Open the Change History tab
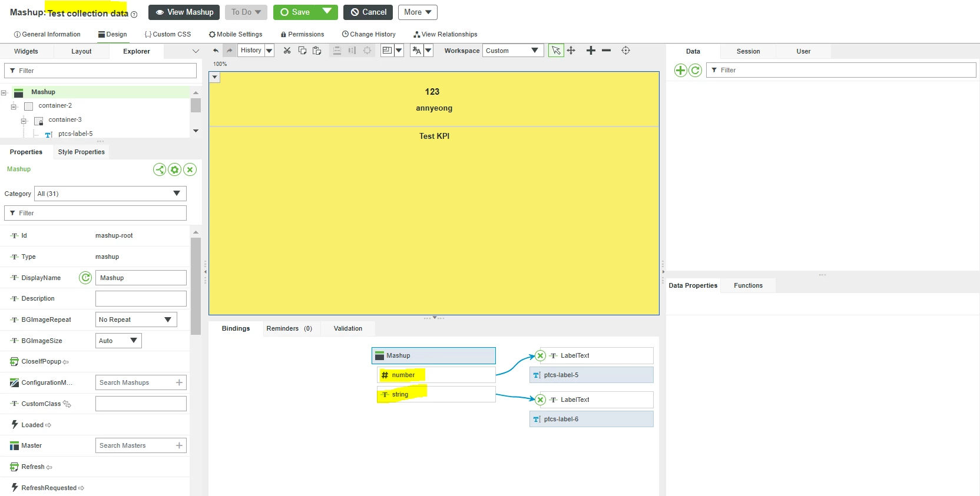The image size is (980, 496). (369, 34)
